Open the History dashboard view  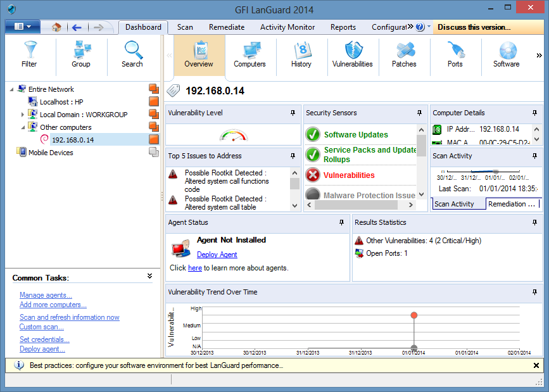pyautogui.click(x=301, y=54)
